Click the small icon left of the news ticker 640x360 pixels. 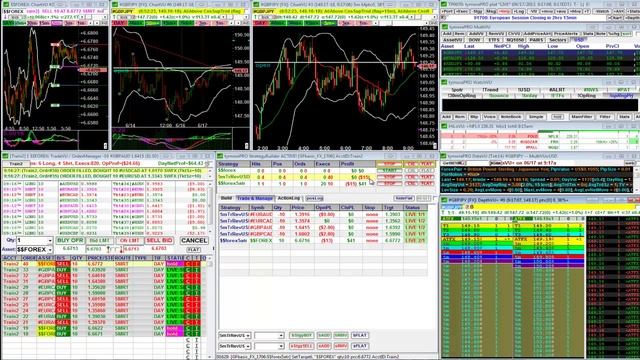[x=443, y=18]
